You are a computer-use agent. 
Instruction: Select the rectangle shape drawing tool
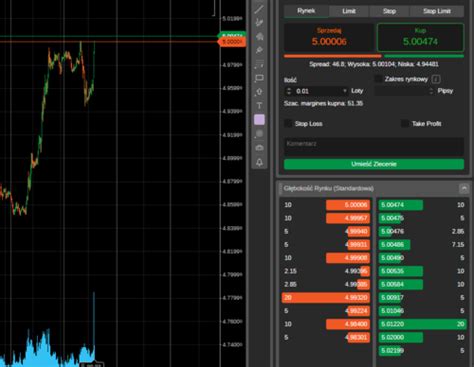click(x=259, y=78)
